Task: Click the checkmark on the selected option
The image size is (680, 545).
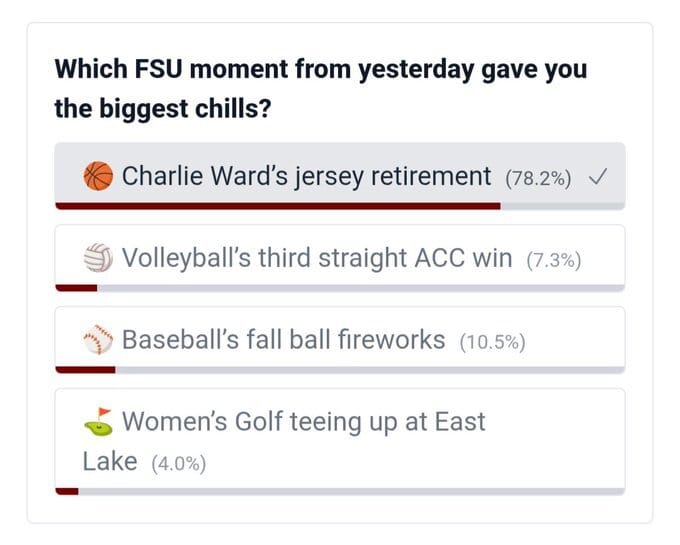Action: [598, 177]
